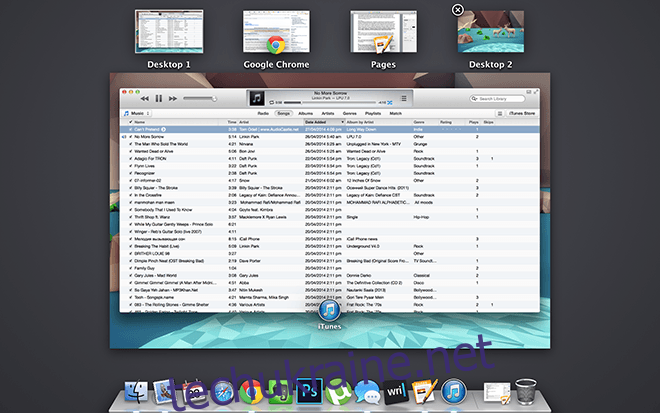Open the green Evernote icon in the Dock
Image resolution: width=660 pixels, height=413 pixels.
pyautogui.click(x=280, y=392)
